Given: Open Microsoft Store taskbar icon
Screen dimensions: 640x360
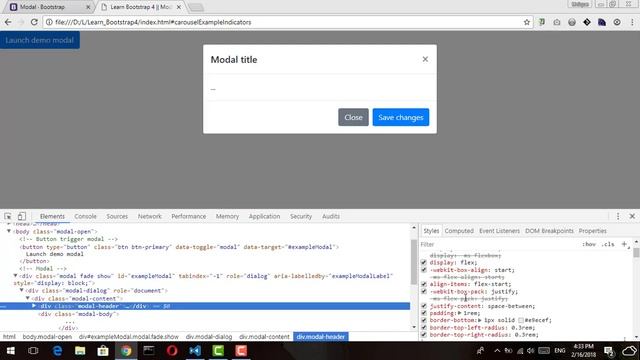Looking at the screenshot, I should tap(103, 351).
